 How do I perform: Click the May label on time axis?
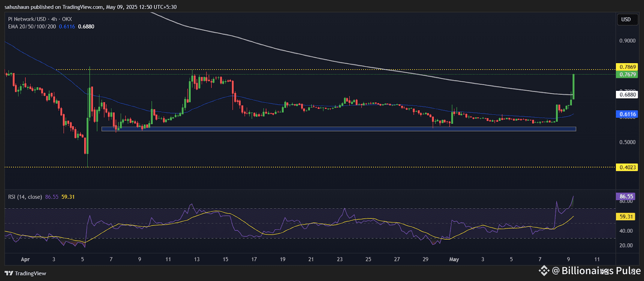(454, 259)
